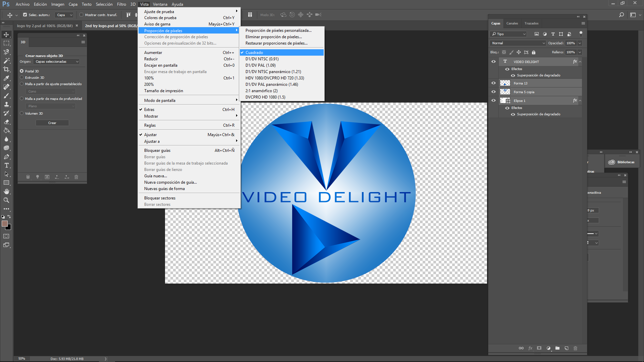Image resolution: width=644 pixels, height=362 pixels.
Task: Enable Mostrar contr. transf. checkbox
Action: [81, 15]
